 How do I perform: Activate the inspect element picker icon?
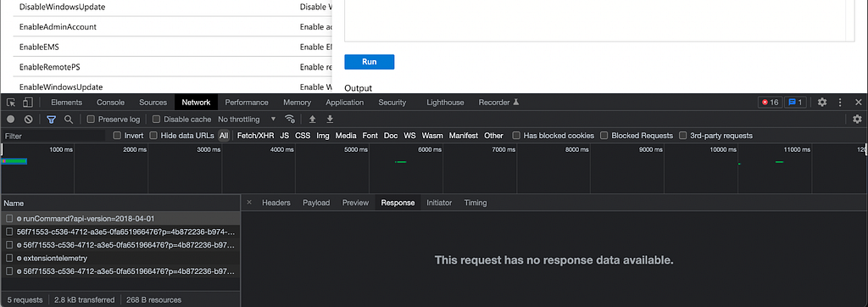point(11,103)
